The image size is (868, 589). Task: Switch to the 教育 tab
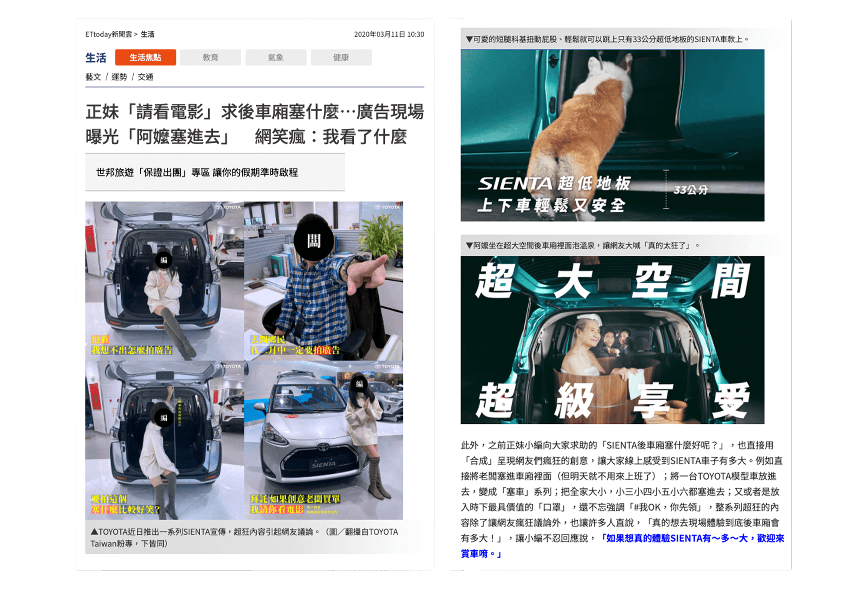click(x=210, y=57)
